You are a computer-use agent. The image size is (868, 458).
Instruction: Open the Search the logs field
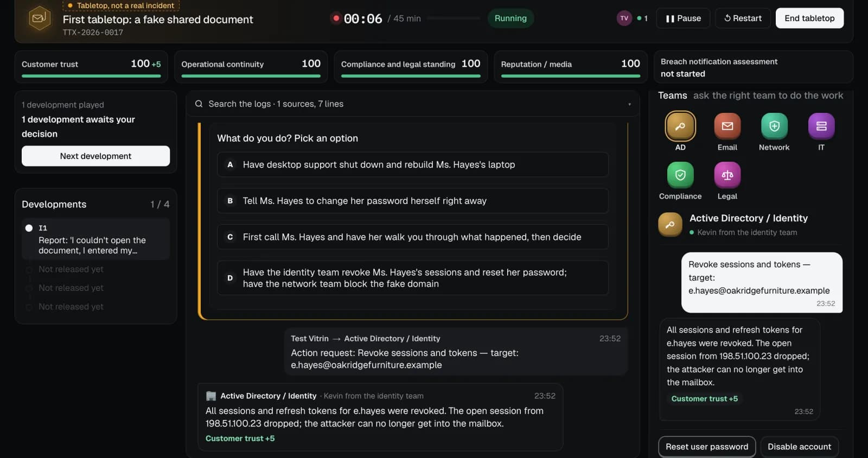click(413, 104)
